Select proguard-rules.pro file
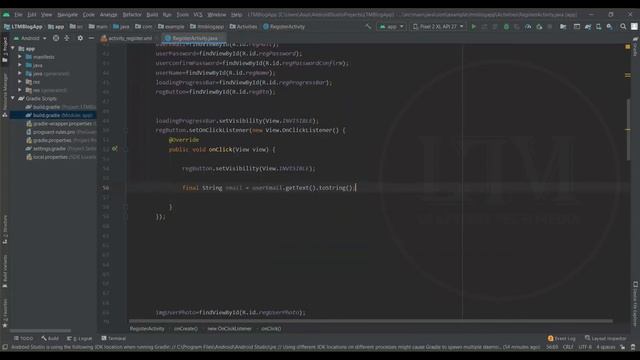 [60, 132]
